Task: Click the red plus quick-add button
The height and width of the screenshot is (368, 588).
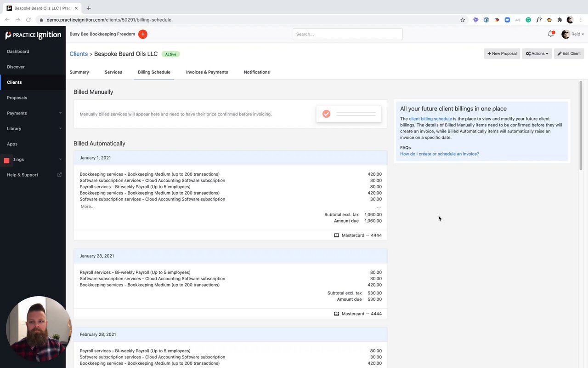Action: point(143,34)
